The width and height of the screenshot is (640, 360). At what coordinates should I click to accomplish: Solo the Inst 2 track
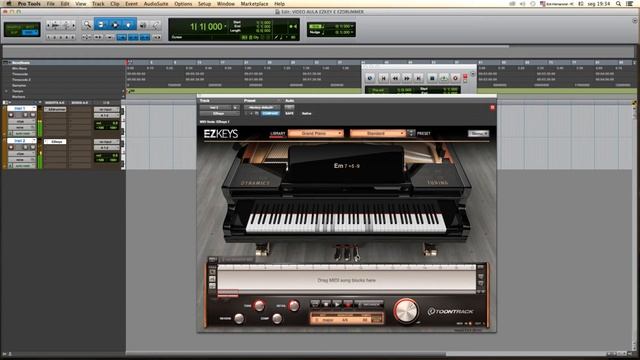coord(26,147)
